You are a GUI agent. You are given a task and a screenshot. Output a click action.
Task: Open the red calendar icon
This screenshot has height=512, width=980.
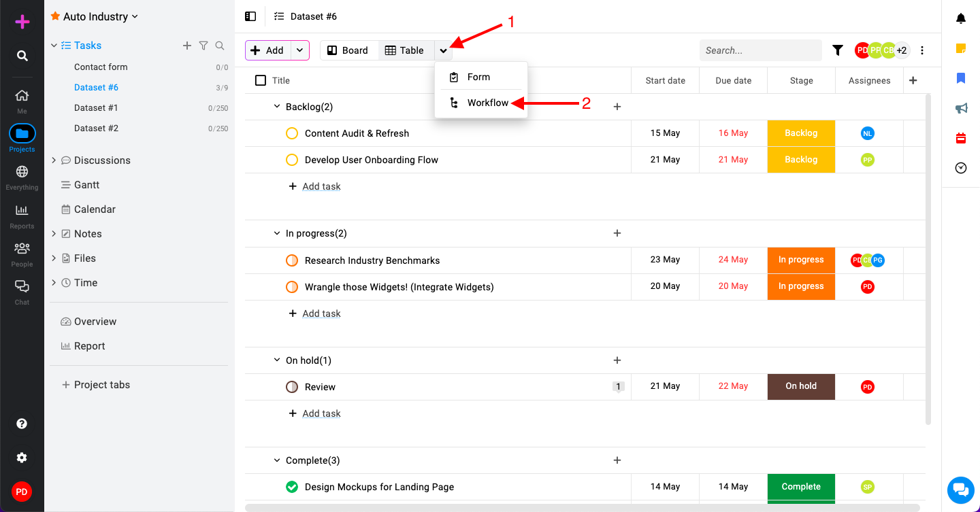[961, 138]
